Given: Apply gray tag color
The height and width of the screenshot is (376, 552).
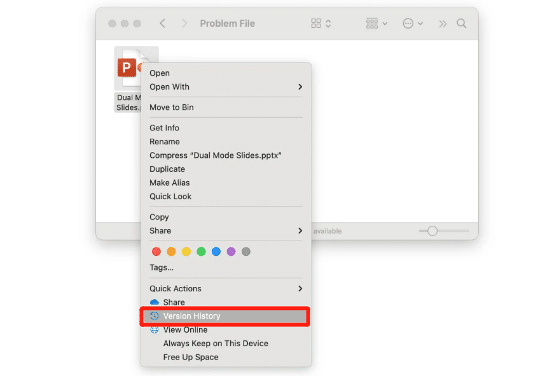Looking at the screenshot, I should [x=246, y=252].
